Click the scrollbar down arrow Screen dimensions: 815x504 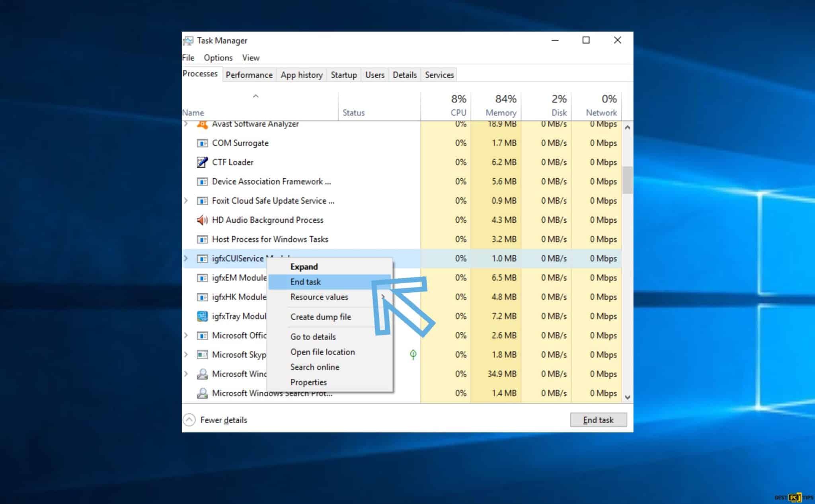click(x=628, y=397)
